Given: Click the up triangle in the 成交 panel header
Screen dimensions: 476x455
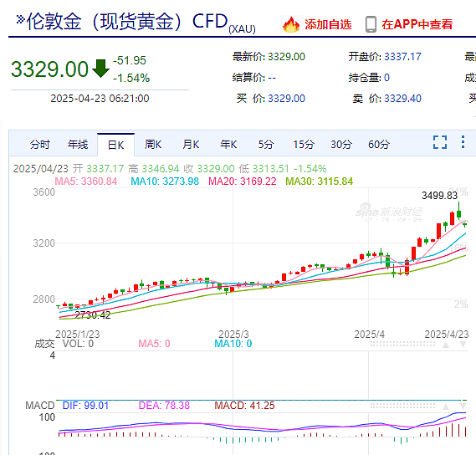Looking at the screenshot, I should click(446, 345).
